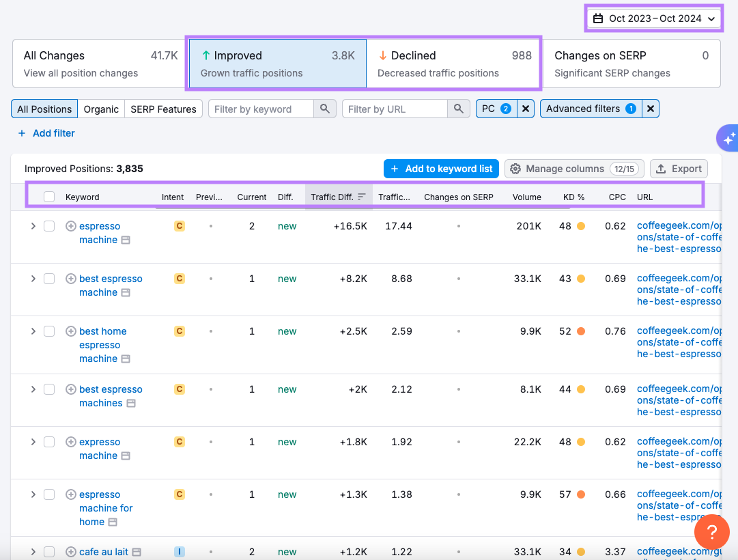Click the magnifier icon in the keyword filter

pyautogui.click(x=325, y=108)
